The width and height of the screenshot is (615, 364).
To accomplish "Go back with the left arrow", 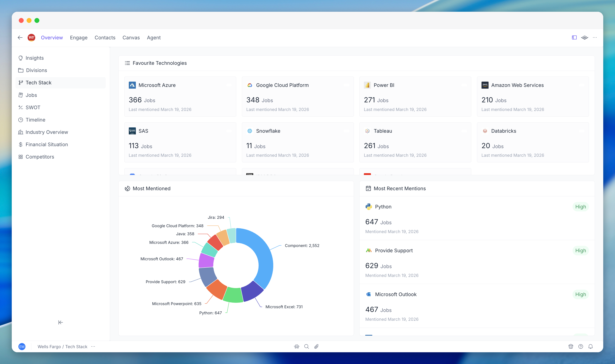I will tap(20, 38).
